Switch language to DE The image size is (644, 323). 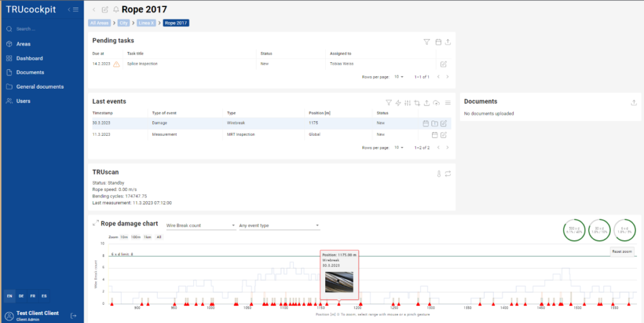[21, 295]
